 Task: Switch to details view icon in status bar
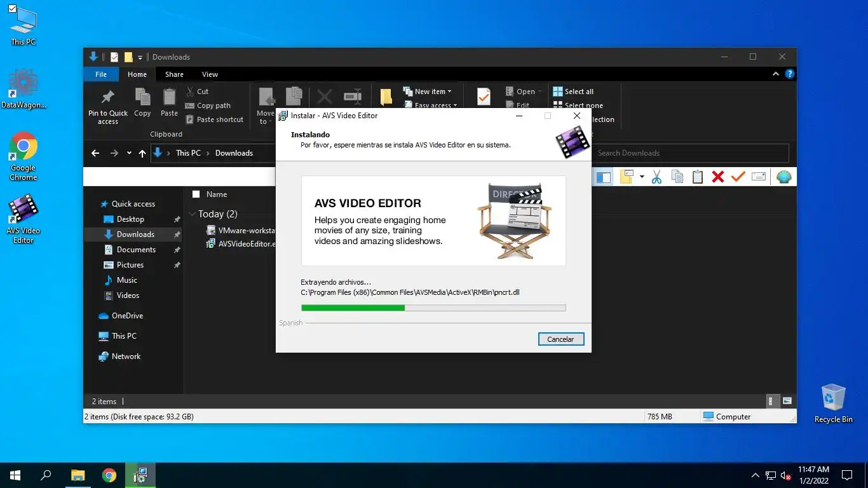pos(771,401)
